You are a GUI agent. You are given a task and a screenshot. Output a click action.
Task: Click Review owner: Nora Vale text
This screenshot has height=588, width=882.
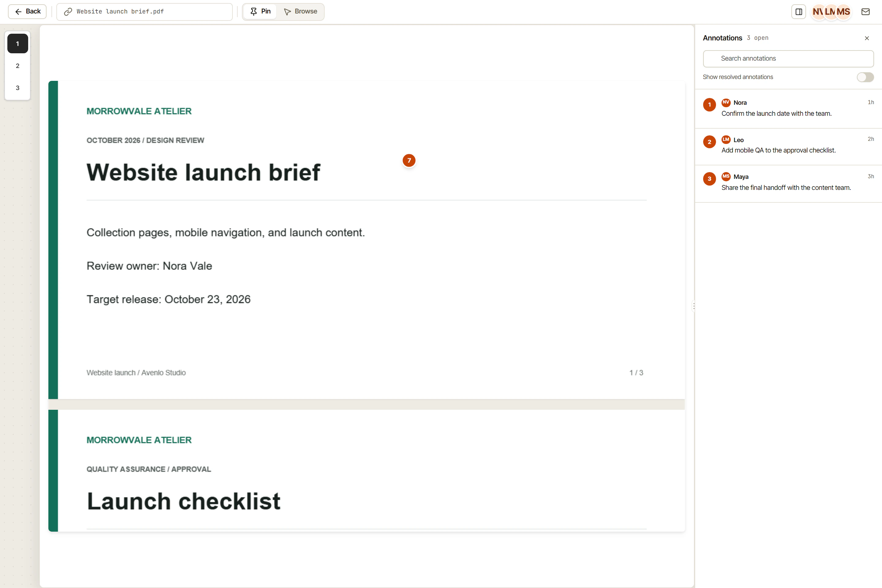tap(149, 266)
